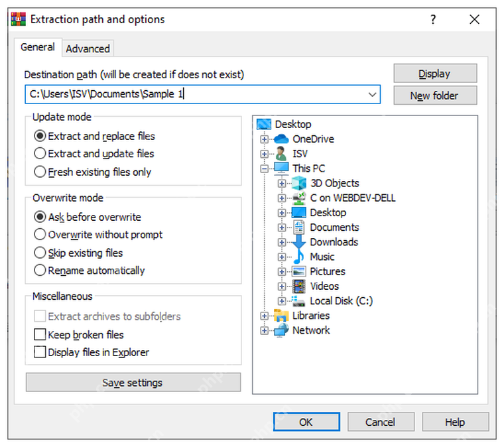Switch to the Advanced tab
Image resolution: width=504 pixels, height=447 pixels.
click(88, 48)
